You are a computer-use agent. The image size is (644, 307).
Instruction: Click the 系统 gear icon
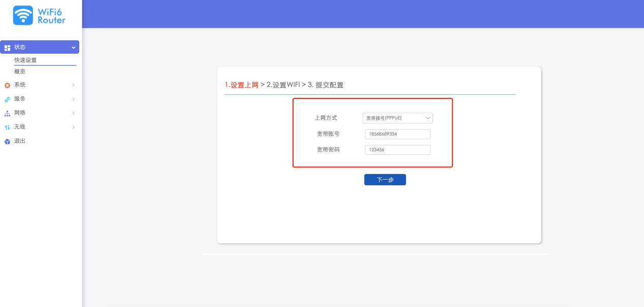click(7, 85)
